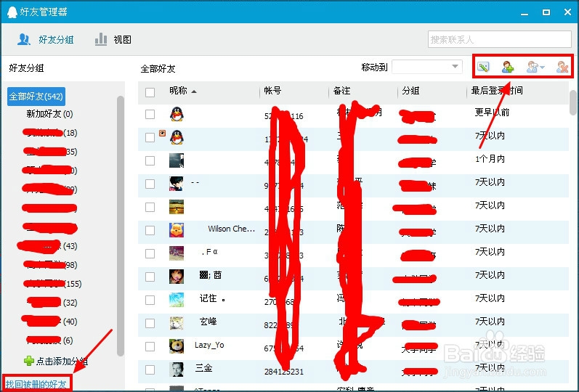Click the avatar beside 玄峰
Viewport: 579px width, 392px height.
point(177,323)
